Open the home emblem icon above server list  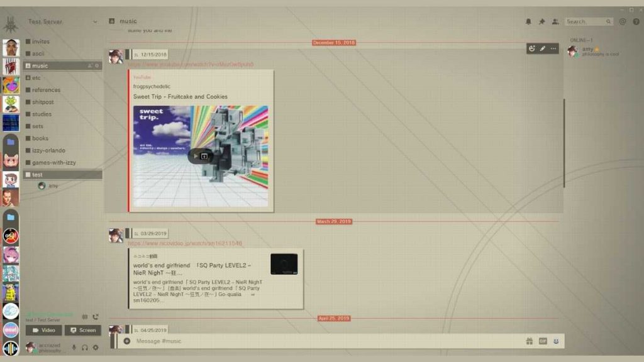click(11, 24)
